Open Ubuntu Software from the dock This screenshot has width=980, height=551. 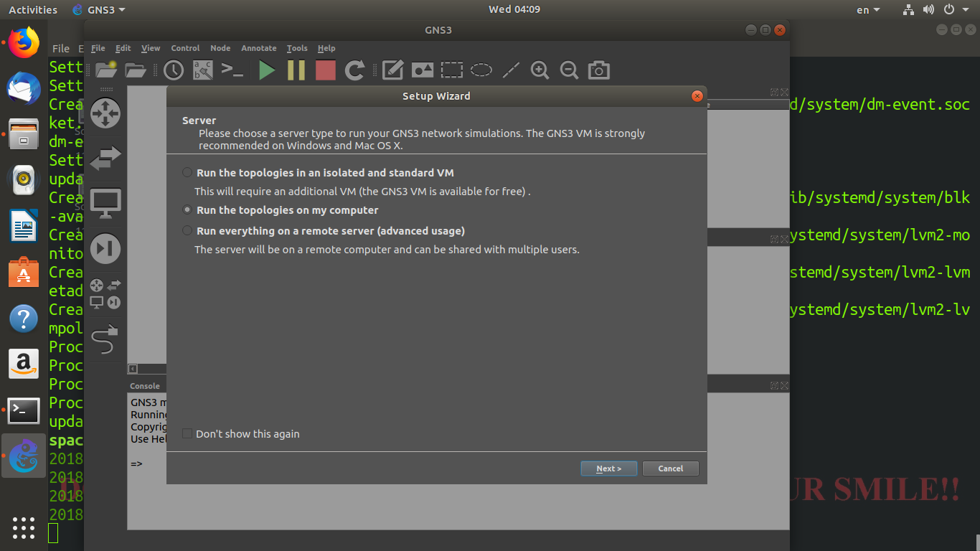24,273
